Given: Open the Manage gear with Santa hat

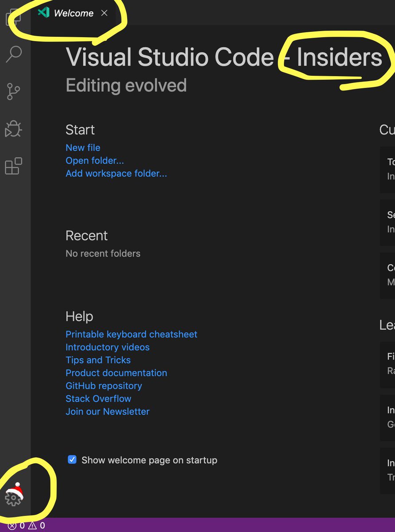Looking at the screenshot, I should 14,495.
